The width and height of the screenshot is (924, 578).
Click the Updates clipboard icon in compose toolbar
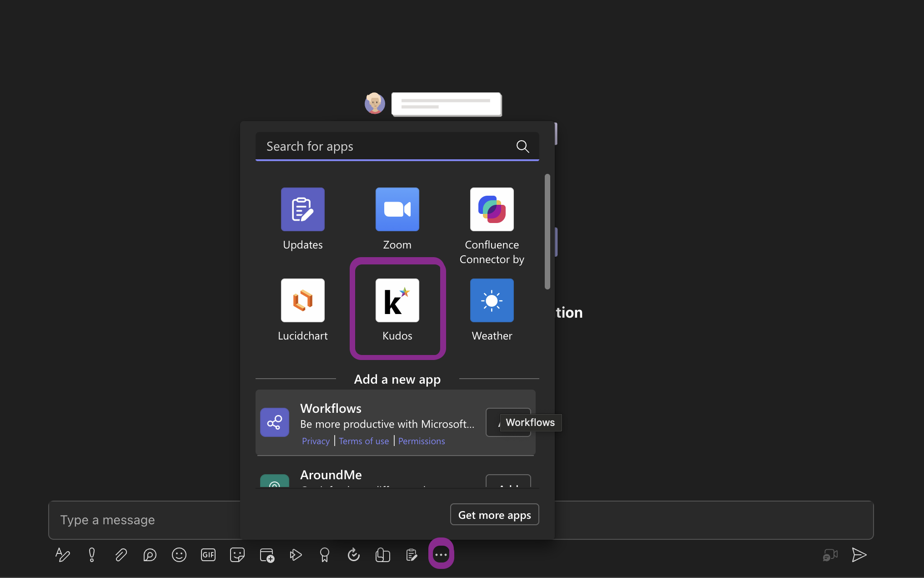tap(412, 555)
